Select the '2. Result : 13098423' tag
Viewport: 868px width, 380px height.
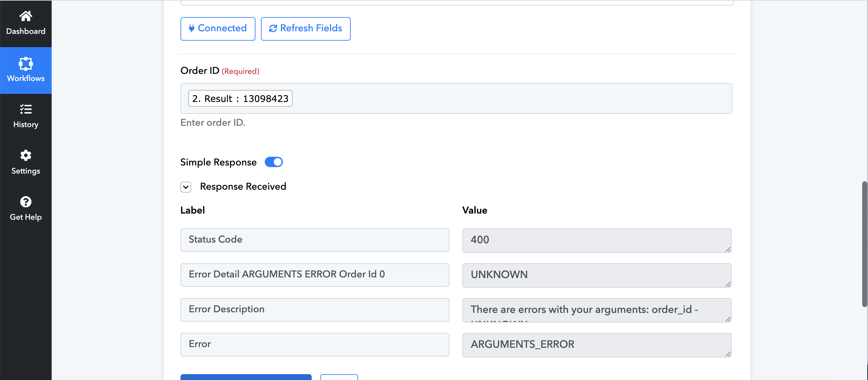240,98
